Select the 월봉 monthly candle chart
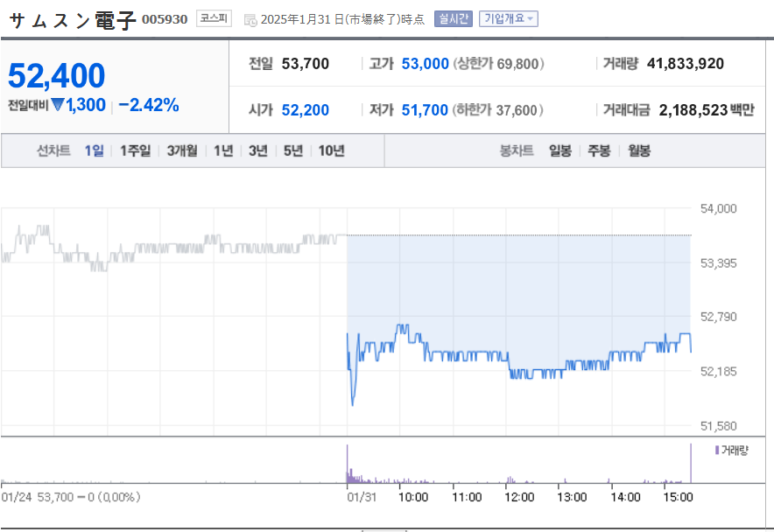774x532 pixels. pos(639,150)
